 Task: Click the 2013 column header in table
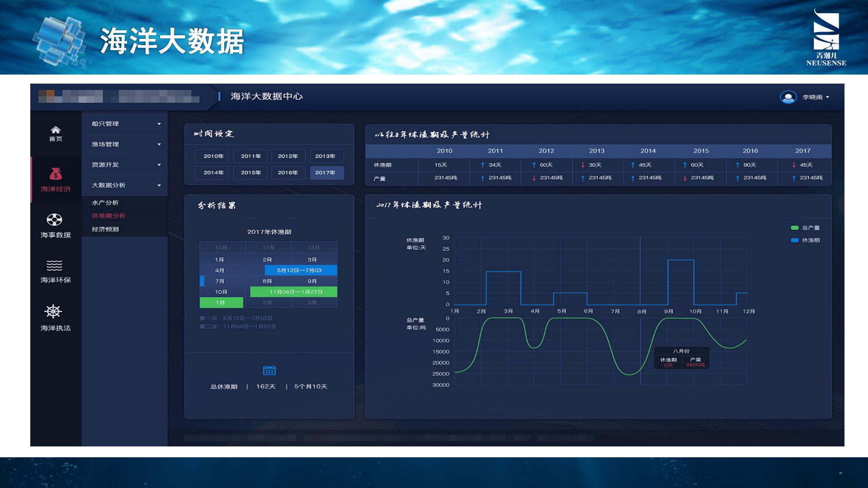pos(596,151)
